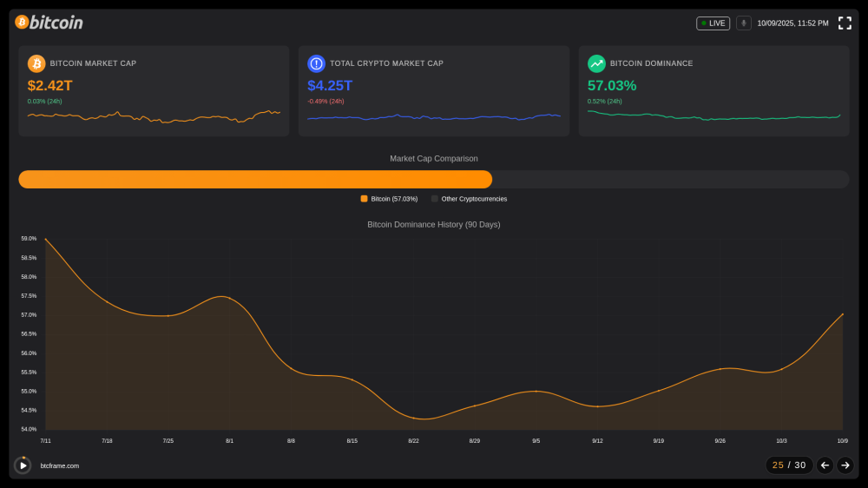Toggle the microphone button
Image resolution: width=868 pixels, height=488 pixels.
click(744, 23)
